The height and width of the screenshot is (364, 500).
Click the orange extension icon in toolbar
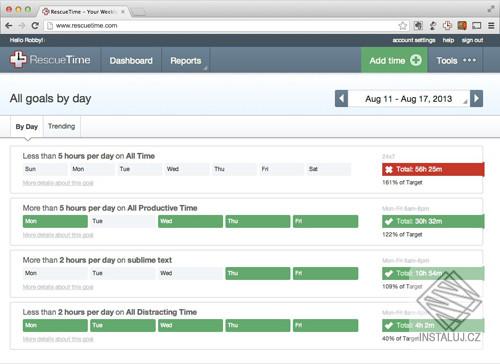click(x=462, y=25)
